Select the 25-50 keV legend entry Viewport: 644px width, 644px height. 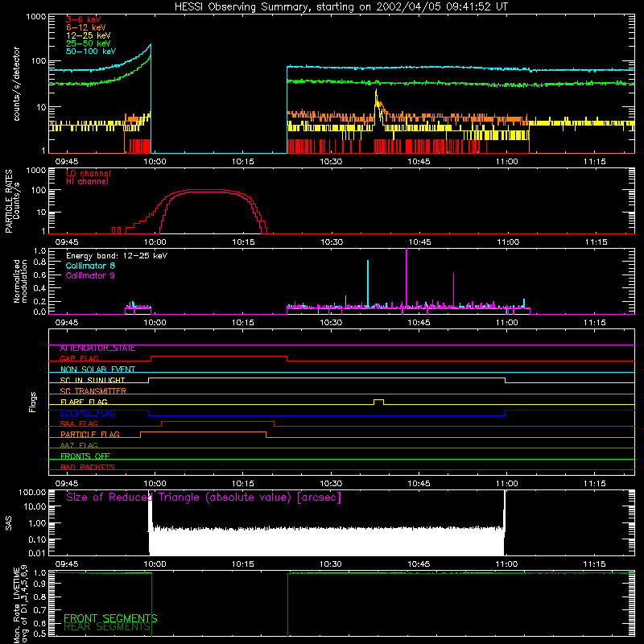click(x=88, y=43)
